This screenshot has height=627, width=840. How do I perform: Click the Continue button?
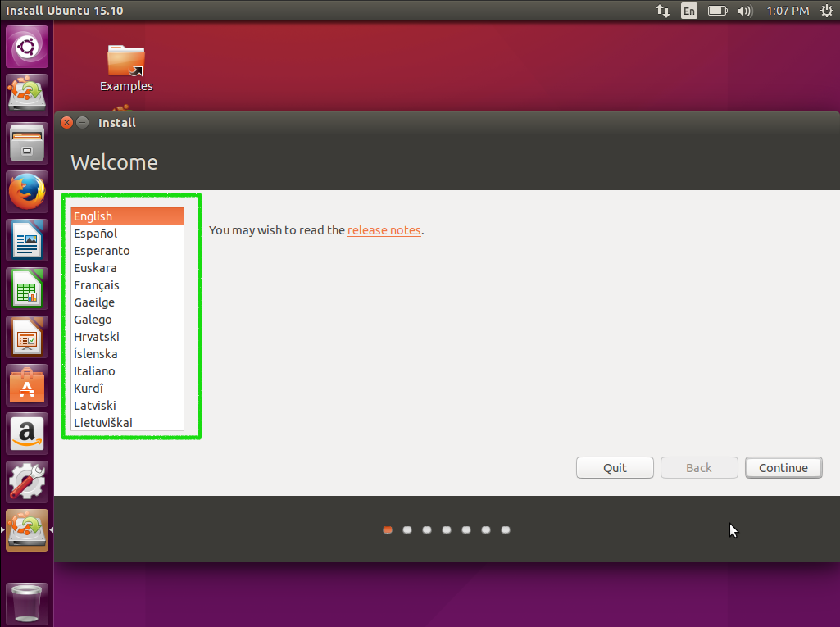pos(783,468)
